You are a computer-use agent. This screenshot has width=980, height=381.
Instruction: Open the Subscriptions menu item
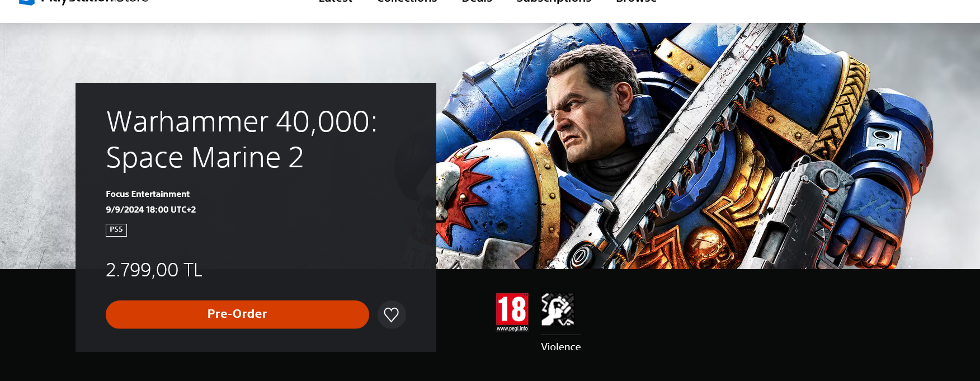(554, 2)
